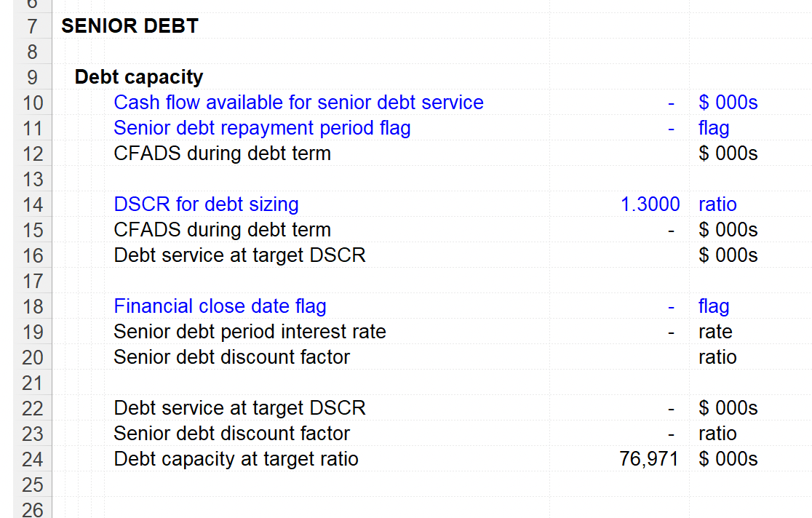Select the Debt capacity subheading cell
Viewport: 812px width, 518px height.
(139, 76)
